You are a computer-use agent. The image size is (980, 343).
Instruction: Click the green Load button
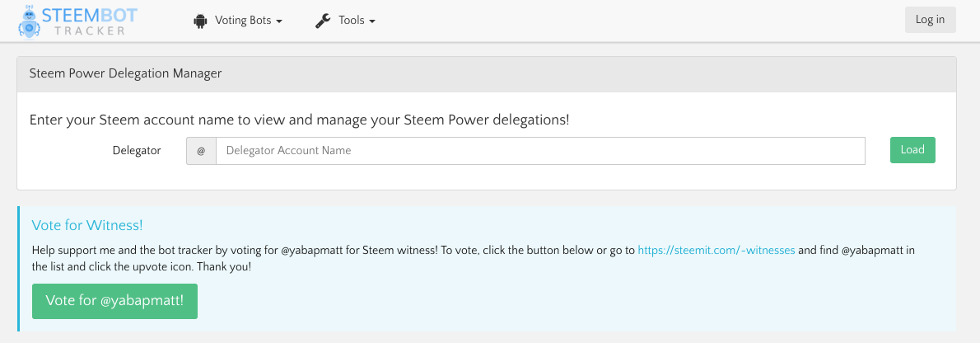[912, 150]
